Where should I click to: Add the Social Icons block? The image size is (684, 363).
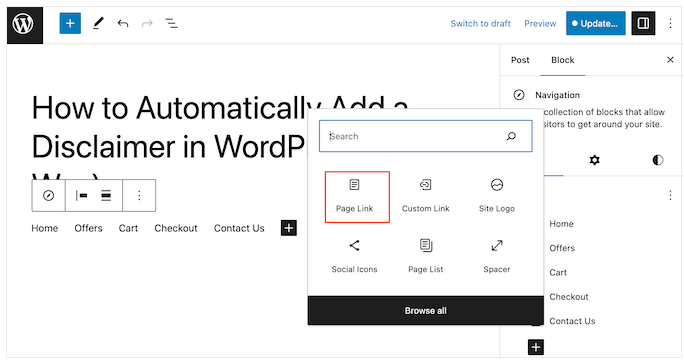tap(354, 257)
